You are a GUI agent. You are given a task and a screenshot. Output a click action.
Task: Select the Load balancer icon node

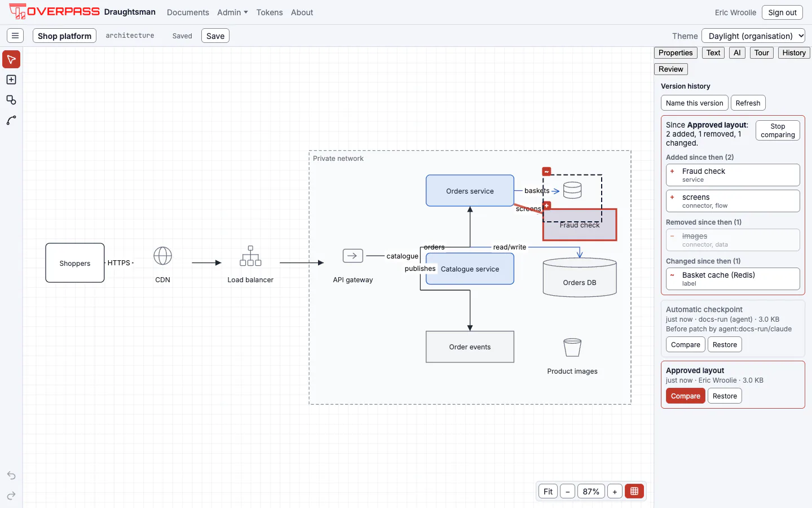coord(250,256)
